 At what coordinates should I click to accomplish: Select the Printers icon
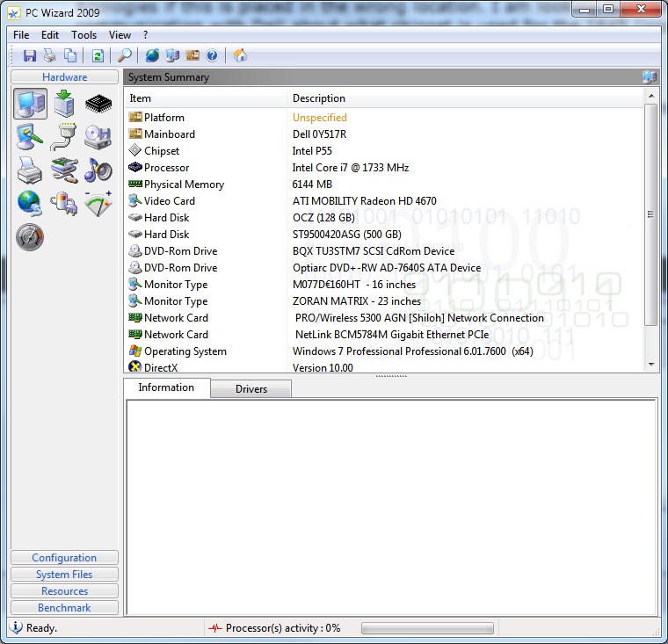(x=29, y=170)
